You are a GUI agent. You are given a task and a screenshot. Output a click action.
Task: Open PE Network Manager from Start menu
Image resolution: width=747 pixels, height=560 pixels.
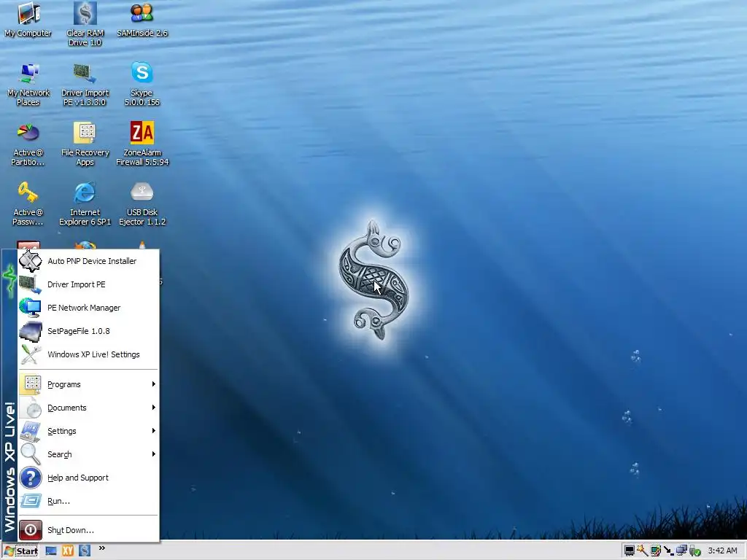(x=88, y=308)
